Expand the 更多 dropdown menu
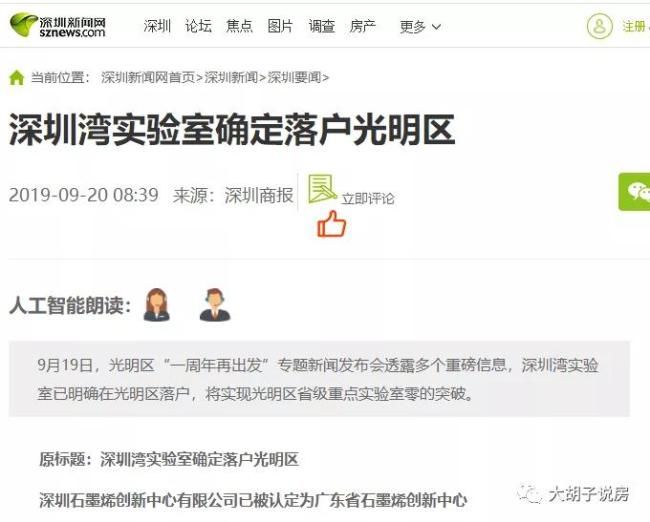 click(x=420, y=27)
